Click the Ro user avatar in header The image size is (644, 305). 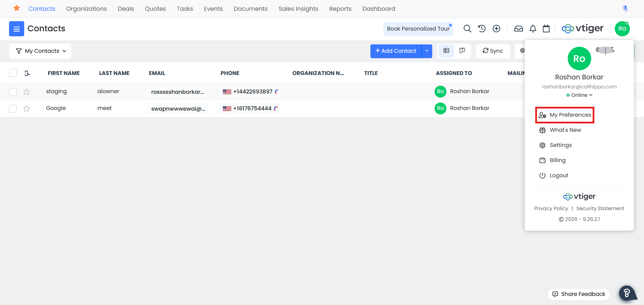[622, 29]
